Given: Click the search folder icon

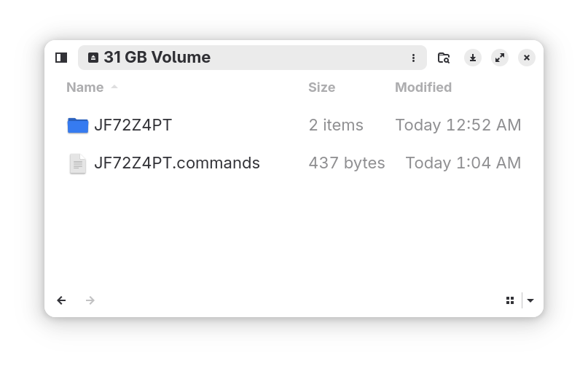Looking at the screenshot, I should (x=444, y=58).
